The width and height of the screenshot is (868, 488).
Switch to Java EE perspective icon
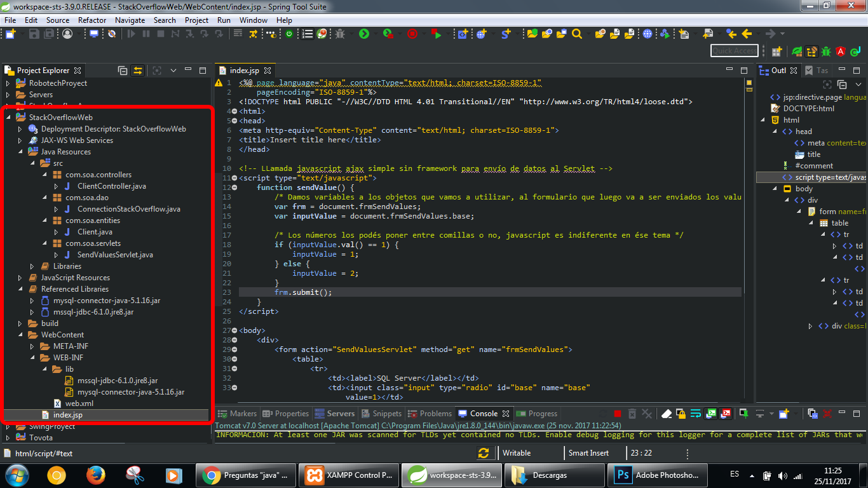pos(811,51)
